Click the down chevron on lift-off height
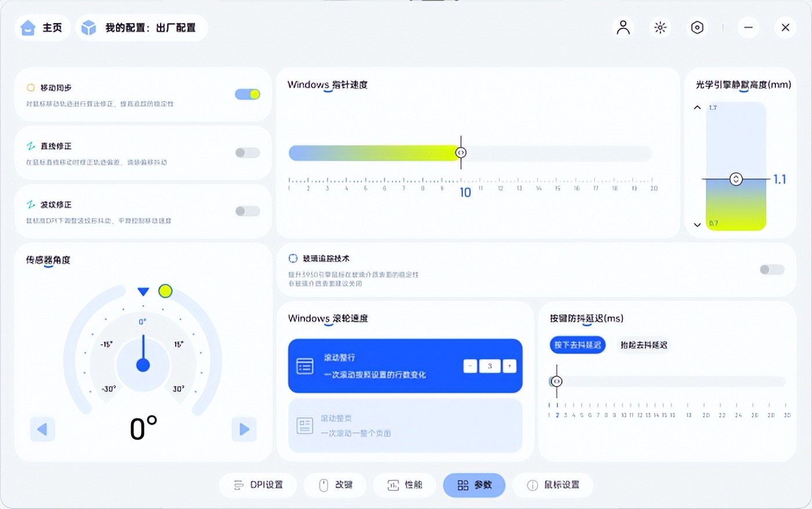812x509 pixels. pos(697,225)
